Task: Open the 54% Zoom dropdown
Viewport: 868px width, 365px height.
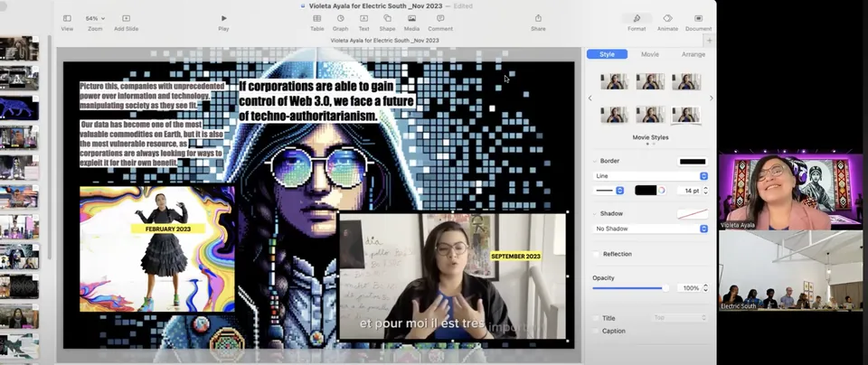Action: [x=95, y=18]
